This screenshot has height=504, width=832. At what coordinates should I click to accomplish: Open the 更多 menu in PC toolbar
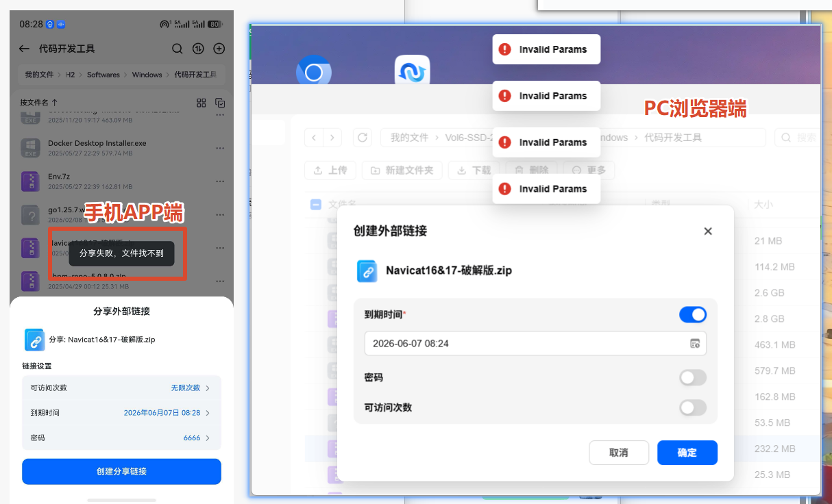pos(589,171)
